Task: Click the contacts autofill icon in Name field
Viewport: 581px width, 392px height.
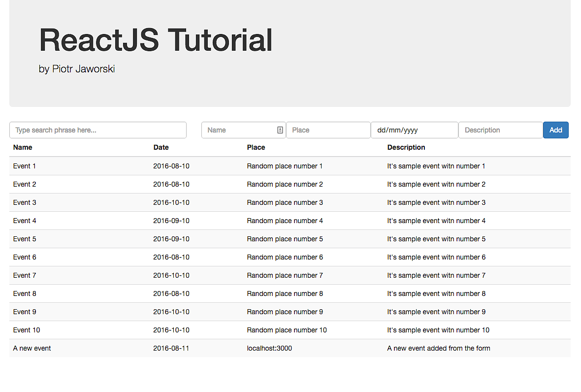Action: tap(280, 130)
